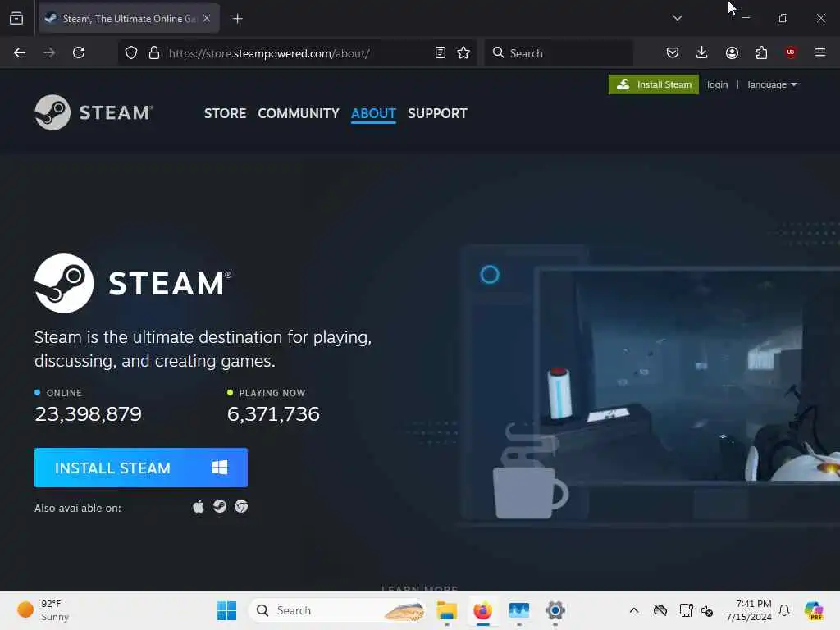This screenshot has height=630, width=840.
Task: Bookmark this page with star icon
Action: (463, 52)
